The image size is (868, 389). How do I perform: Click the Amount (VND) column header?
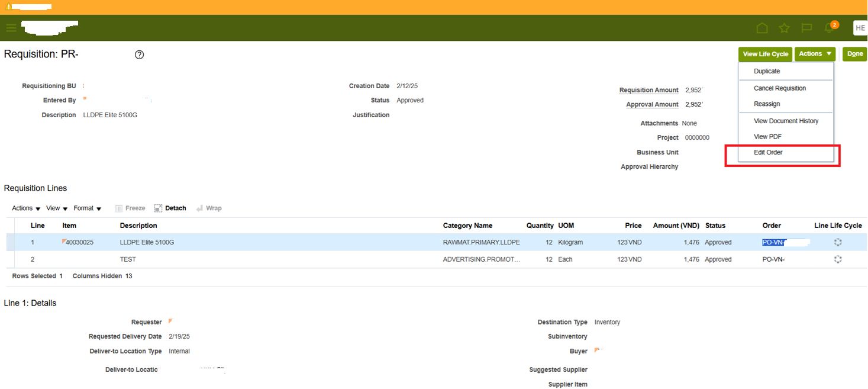click(x=676, y=226)
